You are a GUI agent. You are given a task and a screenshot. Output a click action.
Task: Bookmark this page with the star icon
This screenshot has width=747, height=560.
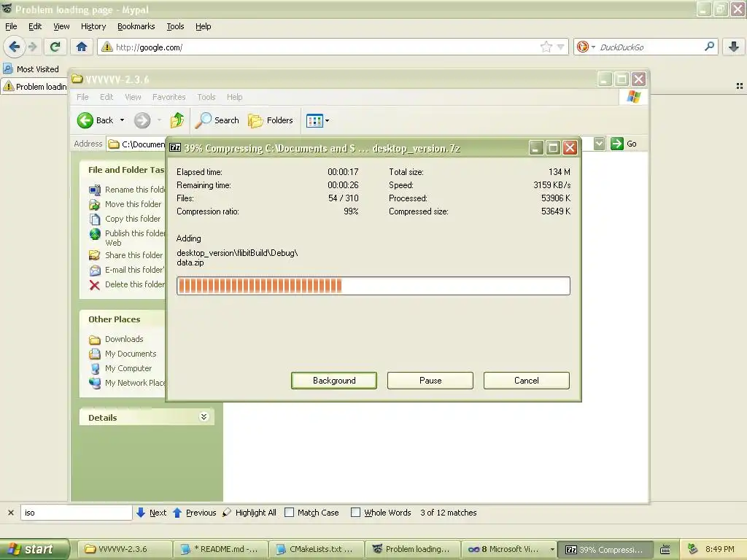(x=546, y=47)
